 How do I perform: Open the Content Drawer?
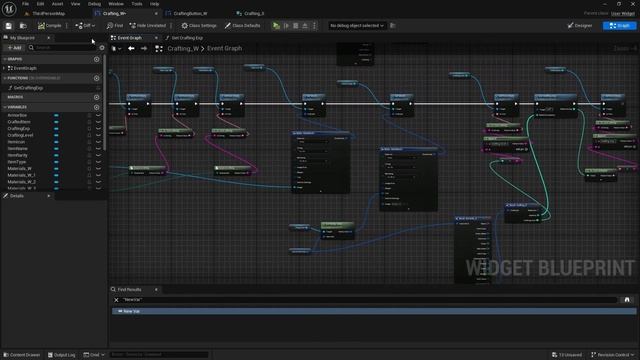point(21,355)
